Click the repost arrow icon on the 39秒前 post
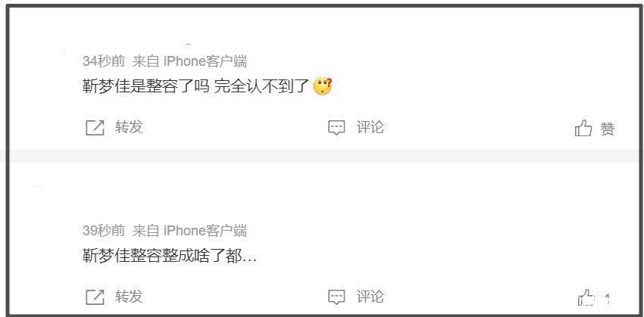 coord(95,297)
